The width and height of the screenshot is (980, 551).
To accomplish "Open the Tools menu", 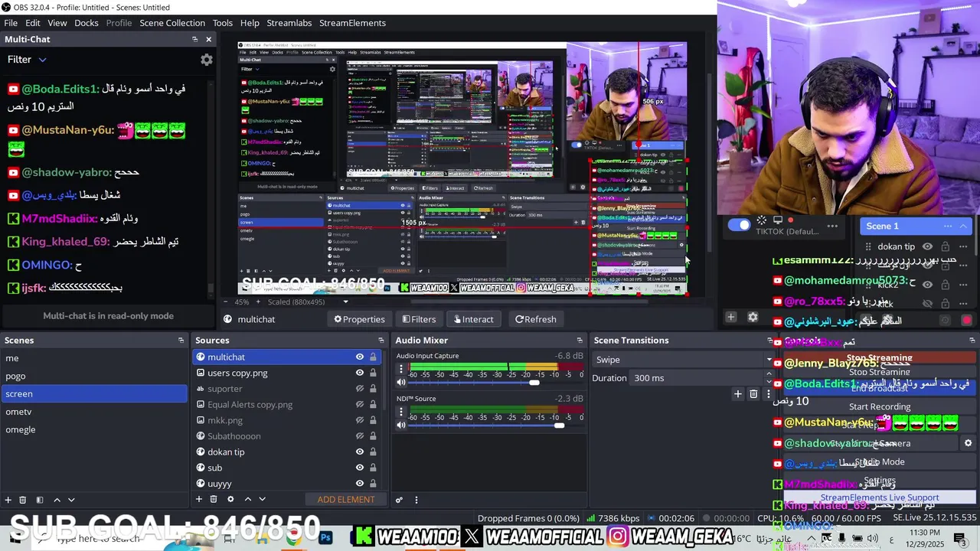I will click(223, 23).
